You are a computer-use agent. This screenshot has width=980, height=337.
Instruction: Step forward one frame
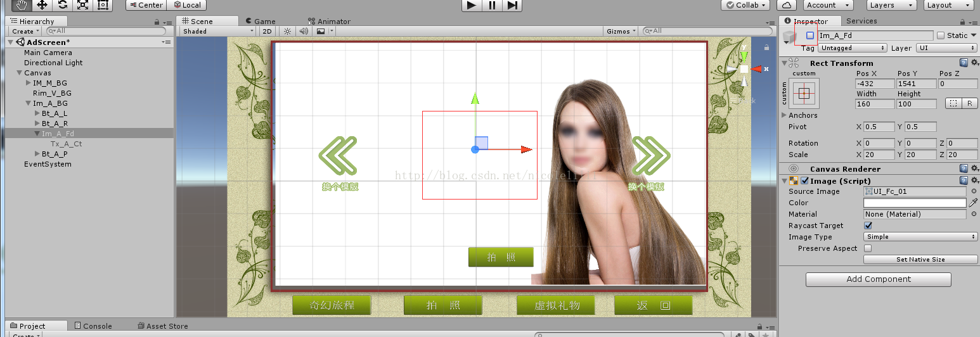click(512, 5)
